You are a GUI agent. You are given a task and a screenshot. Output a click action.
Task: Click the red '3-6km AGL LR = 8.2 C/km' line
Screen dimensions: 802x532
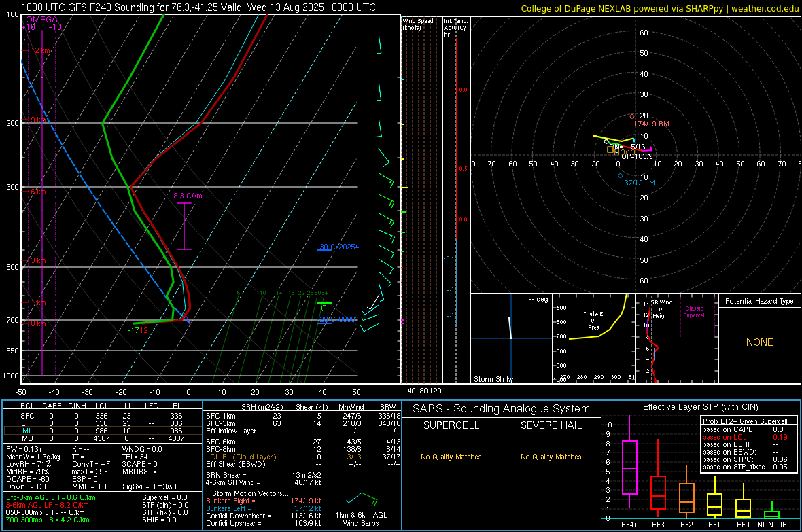point(47,505)
